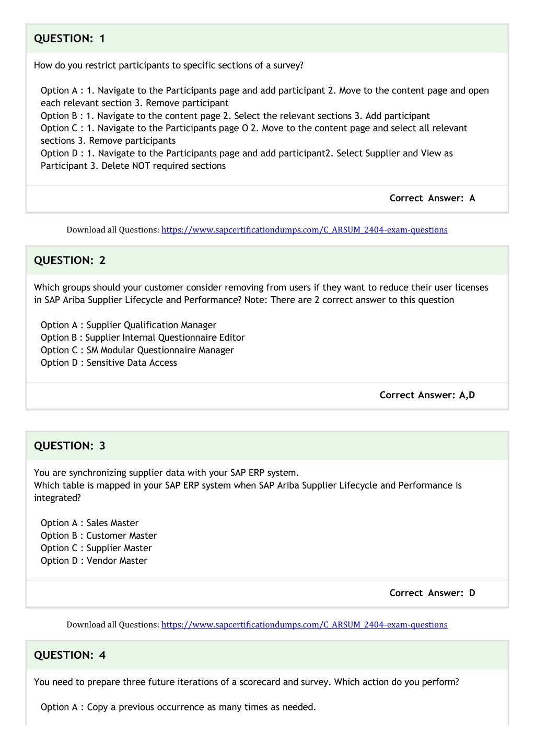Select Option B Supplier Internal Questionnaire Editor
Image resolution: width=535 pixels, height=756 pixels.
pyautogui.click(x=143, y=338)
